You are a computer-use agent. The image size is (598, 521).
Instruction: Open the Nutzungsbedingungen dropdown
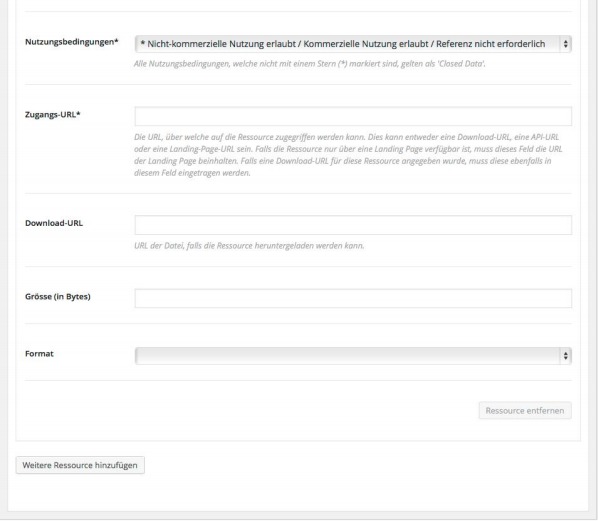pos(353,44)
